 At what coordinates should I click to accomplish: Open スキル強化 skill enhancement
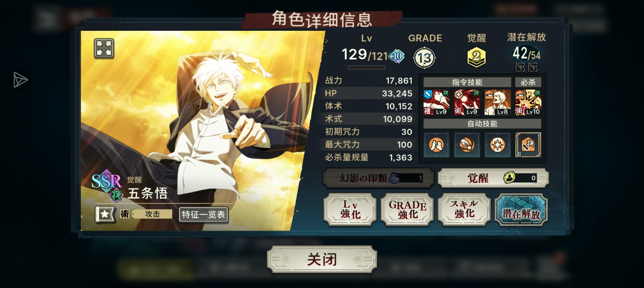coord(464,210)
